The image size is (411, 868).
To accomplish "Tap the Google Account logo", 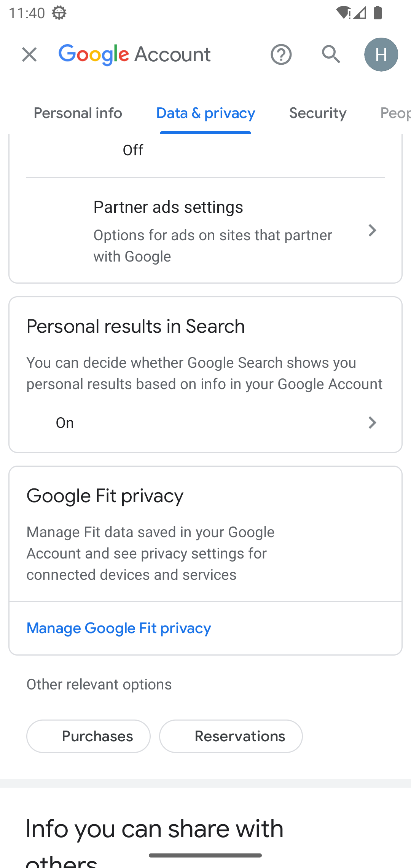I will (135, 54).
